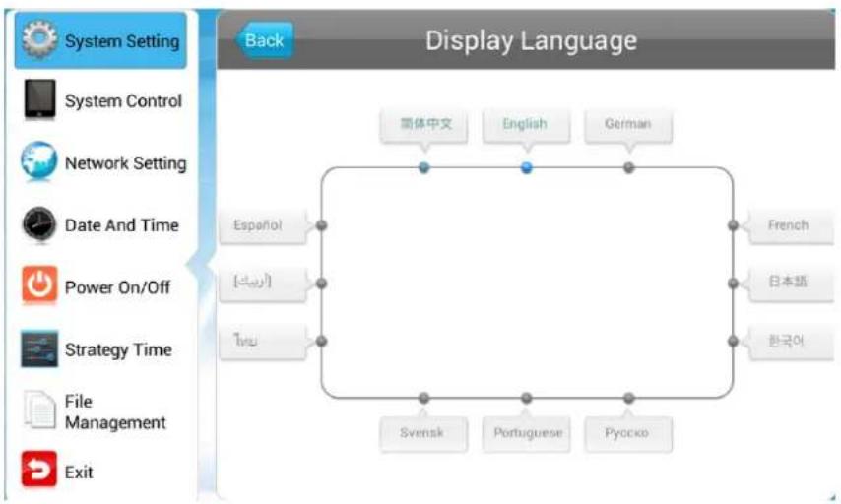841x504 pixels.
Task: Select the radio dot under German
Action: tap(629, 167)
